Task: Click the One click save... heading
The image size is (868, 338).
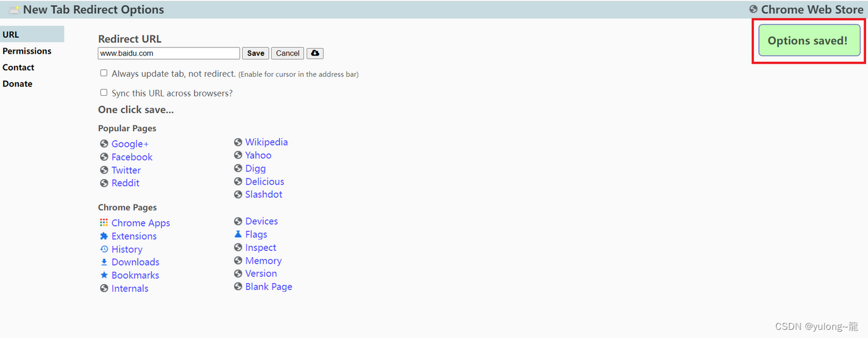Action: point(136,110)
